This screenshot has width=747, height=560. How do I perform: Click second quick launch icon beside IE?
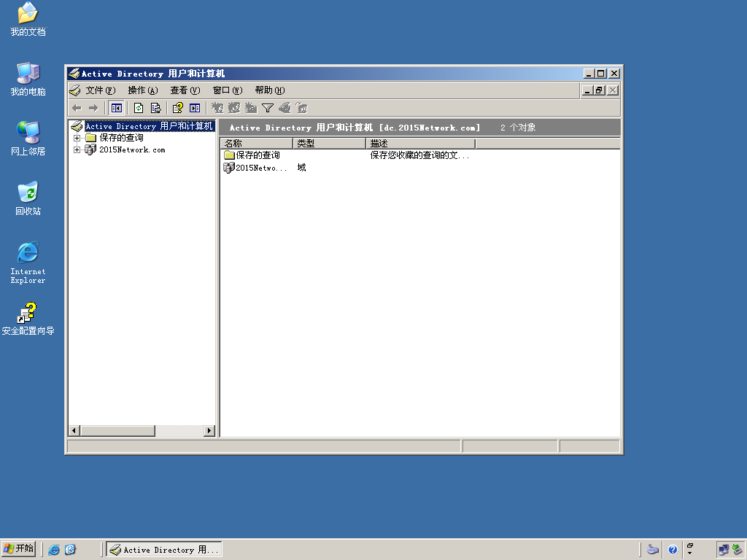click(71, 550)
